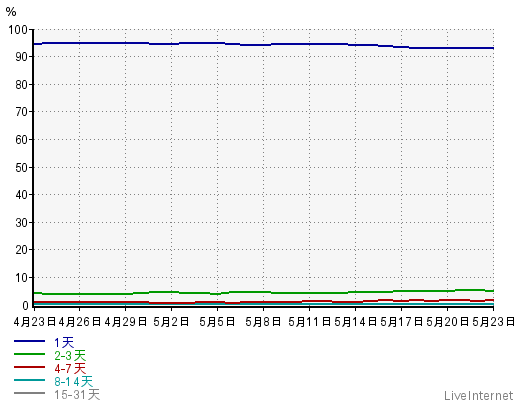Viewport: 520px width, 405px height.
Task: Select the 1天 legend label
Action: tap(64, 342)
